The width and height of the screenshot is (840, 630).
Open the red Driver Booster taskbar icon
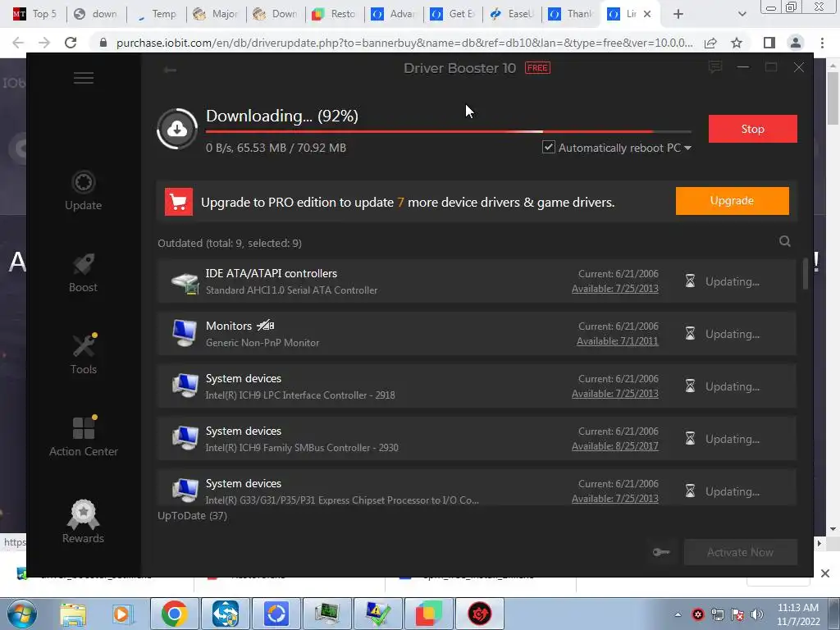pyautogui.click(x=479, y=614)
